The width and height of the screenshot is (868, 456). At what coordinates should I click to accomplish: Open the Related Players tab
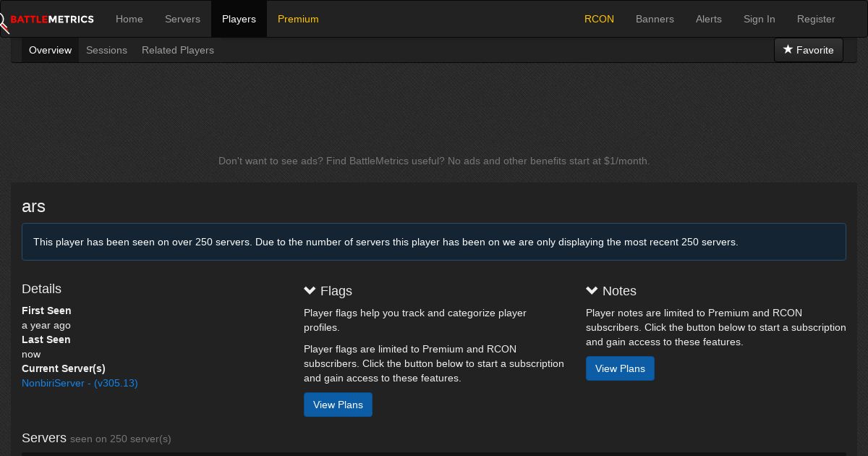tap(178, 50)
